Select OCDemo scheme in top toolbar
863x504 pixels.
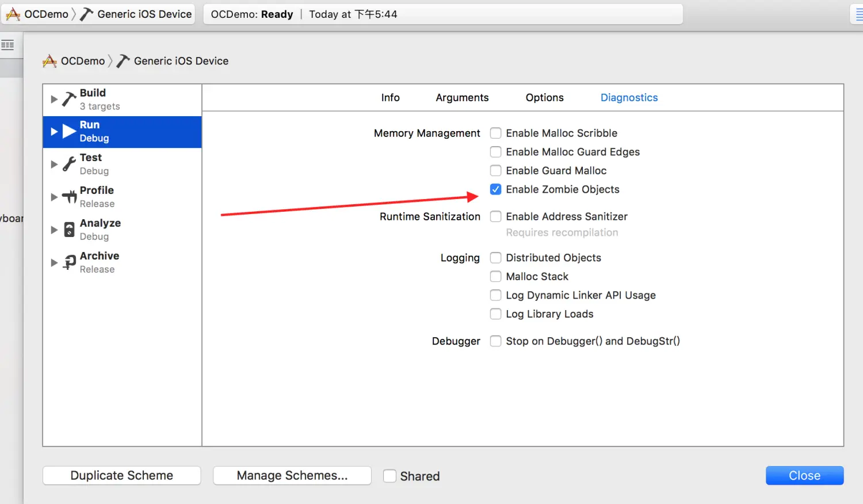pos(37,14)
